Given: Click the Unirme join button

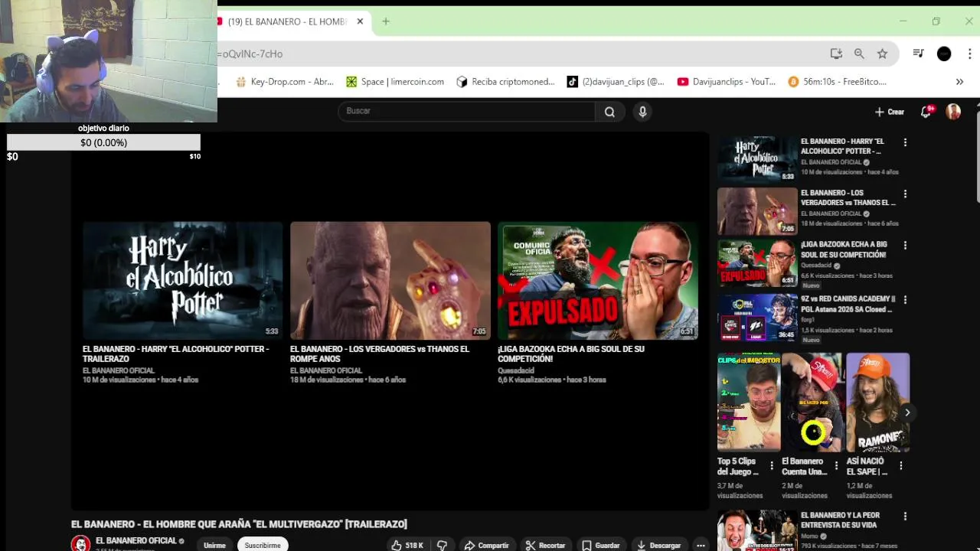Looking at the screenshot, I should pos(214,545).
